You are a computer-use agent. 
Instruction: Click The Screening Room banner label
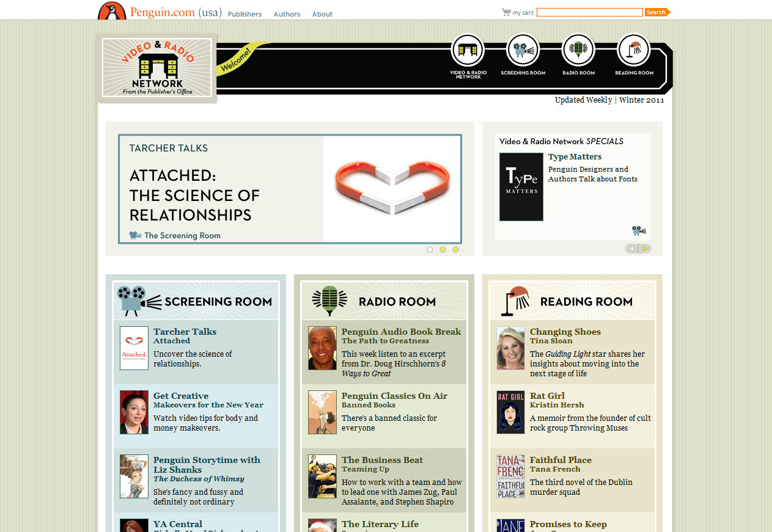click(182, 236)
